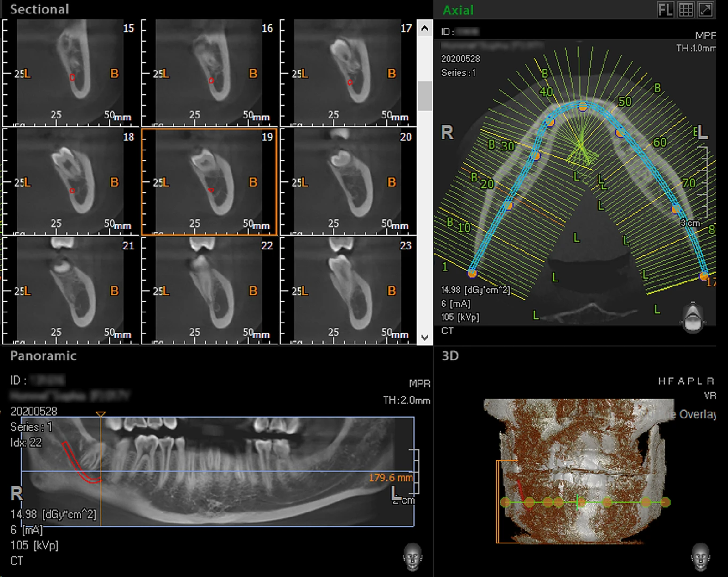This screenshot has width=728, height=577.
Task: Click the head orientation icon in Axial view
Action: pos(693,317)
